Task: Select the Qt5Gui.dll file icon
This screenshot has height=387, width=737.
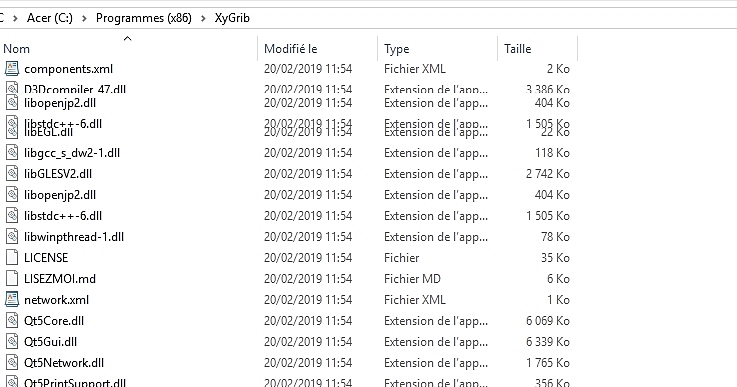Action: 12,341
